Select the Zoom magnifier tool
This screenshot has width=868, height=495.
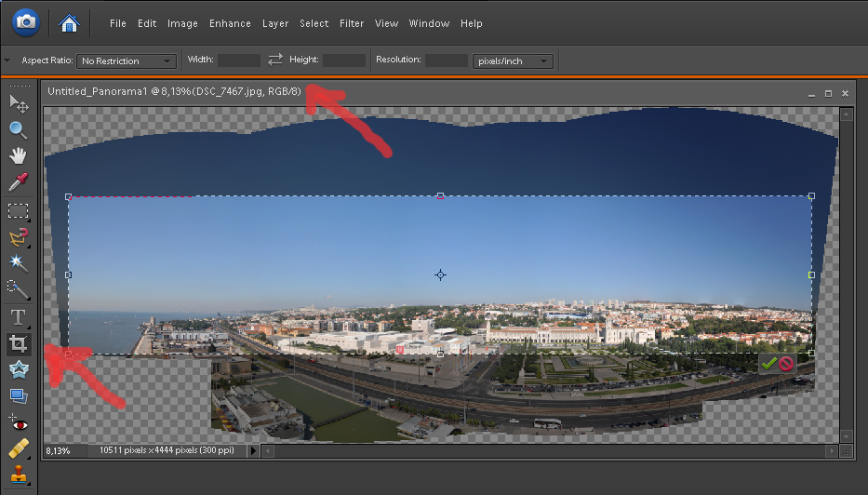click(x=18, y=129)
